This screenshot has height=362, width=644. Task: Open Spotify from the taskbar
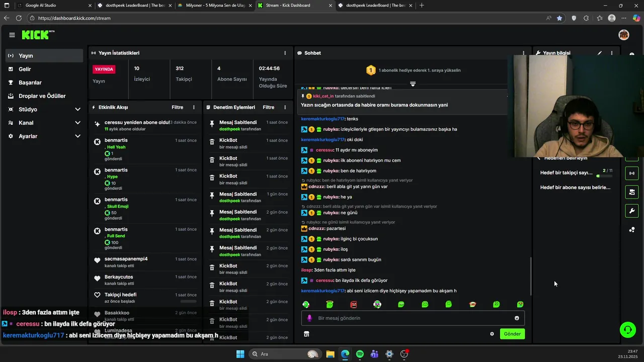coord(360,354)
